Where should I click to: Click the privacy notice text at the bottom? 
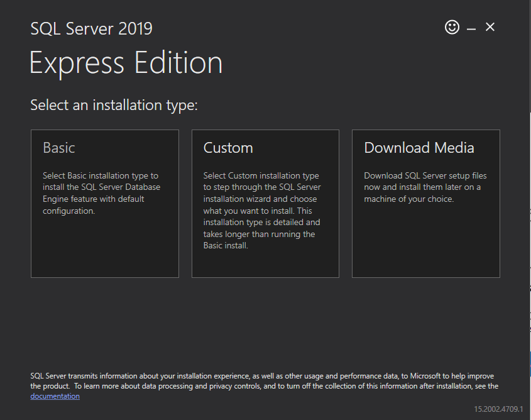264,381
